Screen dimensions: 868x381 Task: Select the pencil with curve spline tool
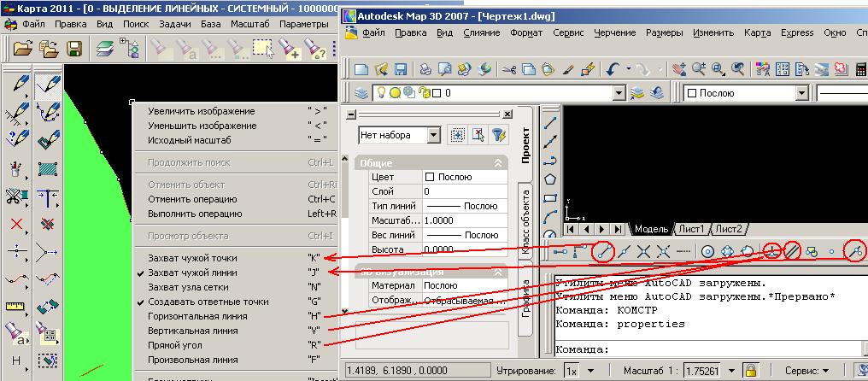point(48,113)
